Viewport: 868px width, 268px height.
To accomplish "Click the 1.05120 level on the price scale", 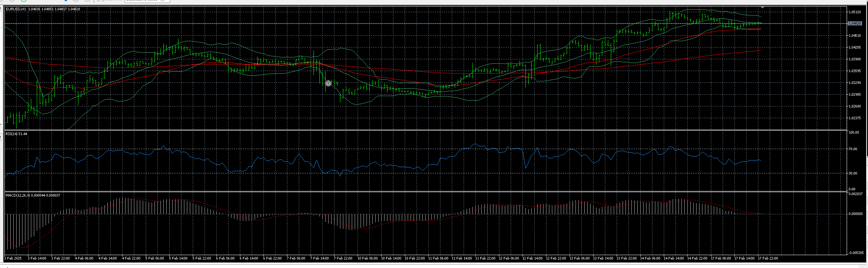I will pyautogui.click(x=855, y=12).
